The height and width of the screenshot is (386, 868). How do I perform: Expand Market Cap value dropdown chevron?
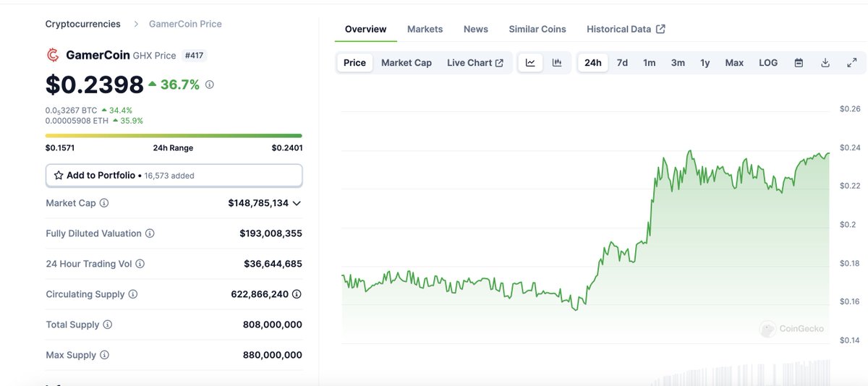point(297,203)
